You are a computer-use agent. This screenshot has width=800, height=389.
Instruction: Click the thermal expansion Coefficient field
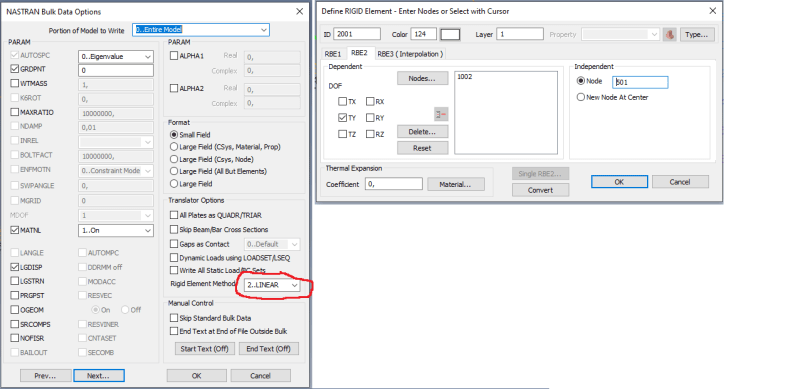[x=393, y=184]
